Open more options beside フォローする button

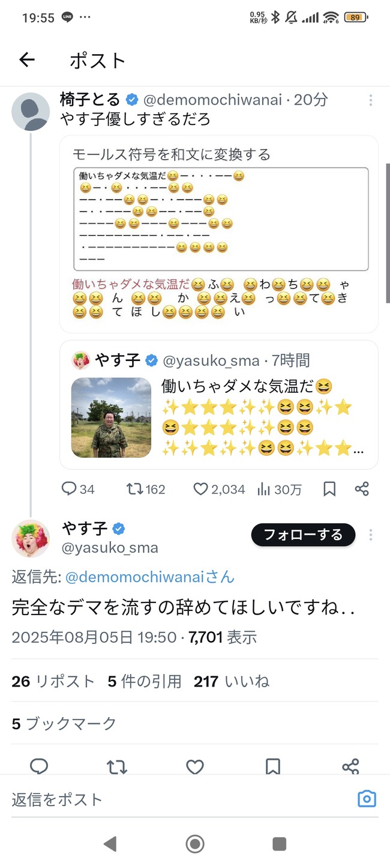pyautogui.click(x=371, y=535)
